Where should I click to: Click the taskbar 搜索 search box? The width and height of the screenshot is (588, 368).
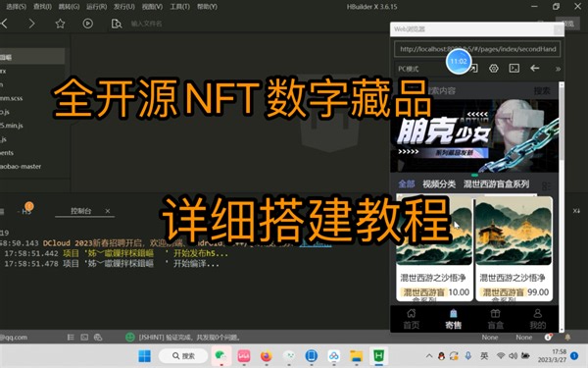[183, 355]
